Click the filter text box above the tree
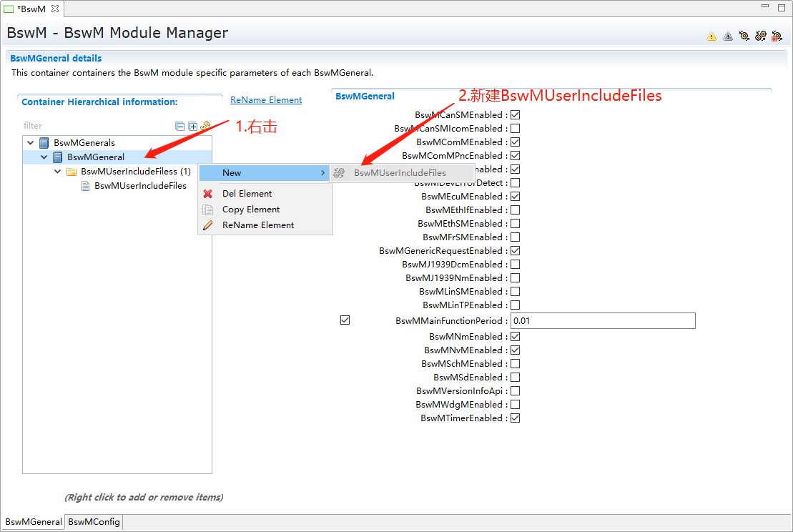 tap(97, 126)
